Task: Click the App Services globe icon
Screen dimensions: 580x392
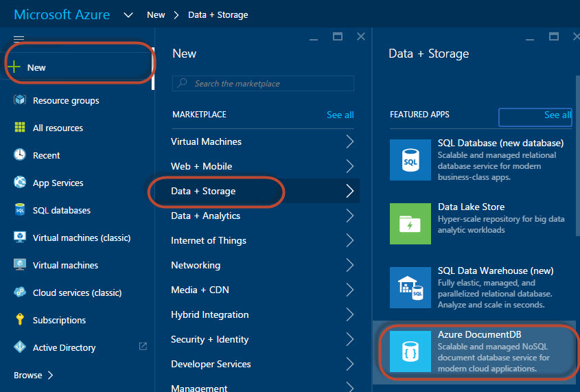Action: 20,183
